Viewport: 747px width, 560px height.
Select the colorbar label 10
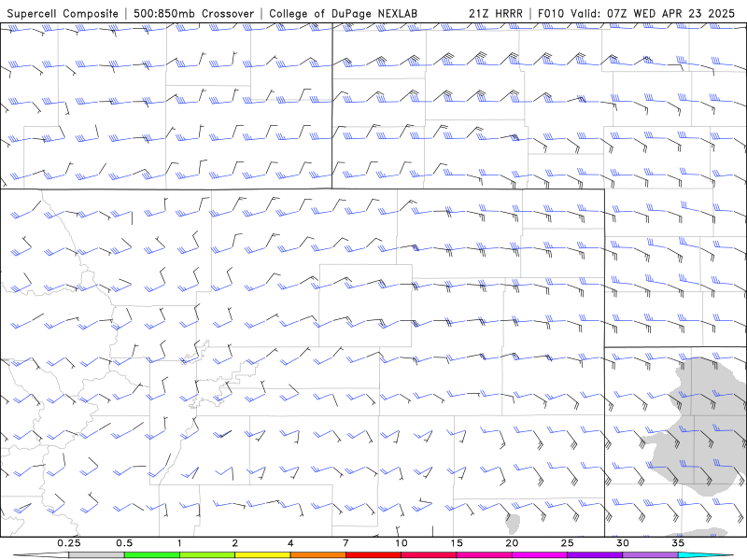[x=402, y=543]
